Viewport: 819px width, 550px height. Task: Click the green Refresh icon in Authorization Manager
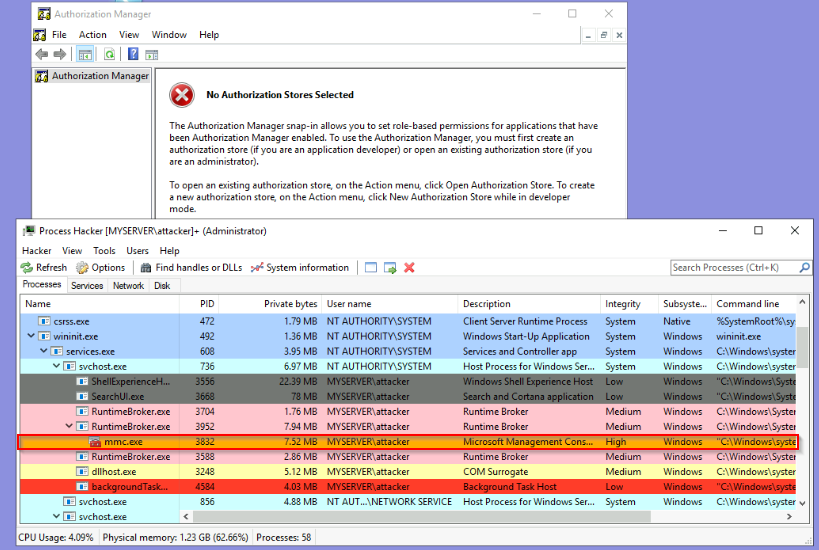tap(109, 54)
